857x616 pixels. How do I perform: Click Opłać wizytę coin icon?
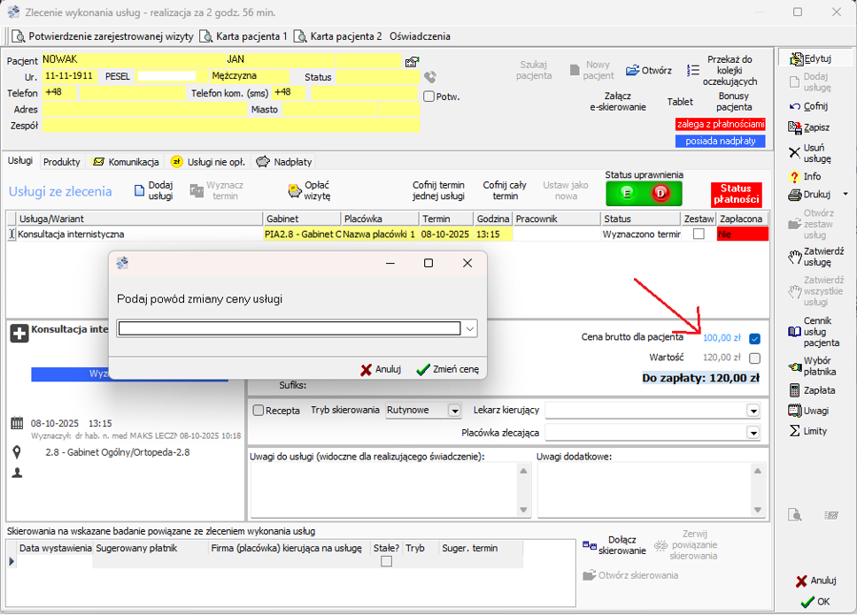pyautogui.click(x=295, y=190)
